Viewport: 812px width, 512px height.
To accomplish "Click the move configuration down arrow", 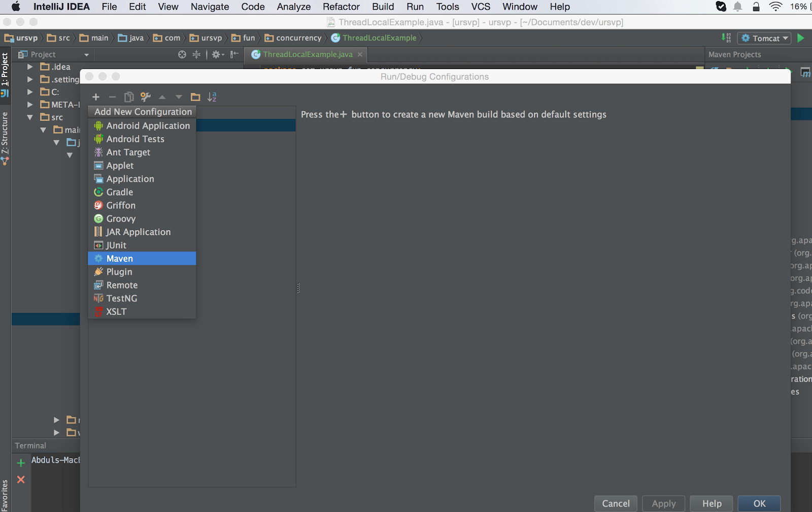I will (179, 97).
